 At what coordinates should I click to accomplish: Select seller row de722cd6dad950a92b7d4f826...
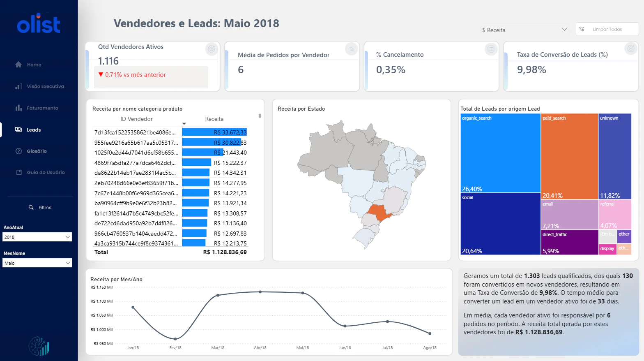[x=136, y=223]
